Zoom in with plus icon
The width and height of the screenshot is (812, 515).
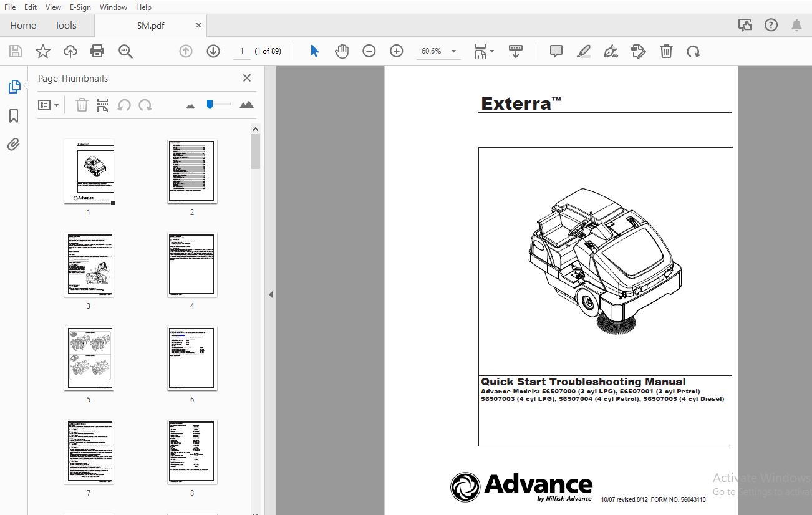click(397, 51)
